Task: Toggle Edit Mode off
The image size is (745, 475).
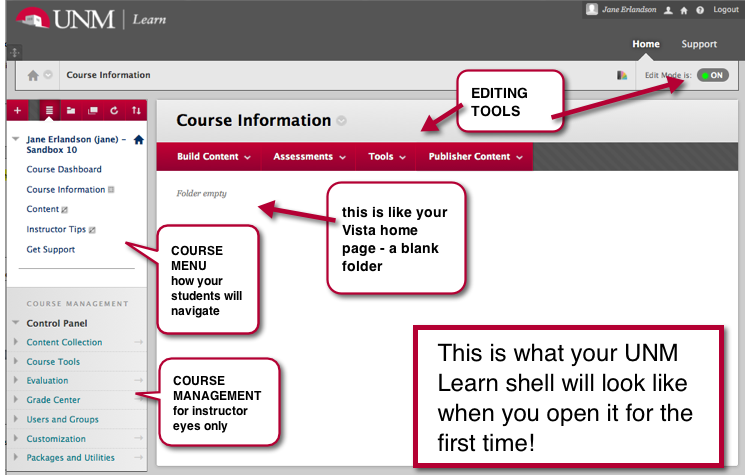Action: click(x=713, y=75)
